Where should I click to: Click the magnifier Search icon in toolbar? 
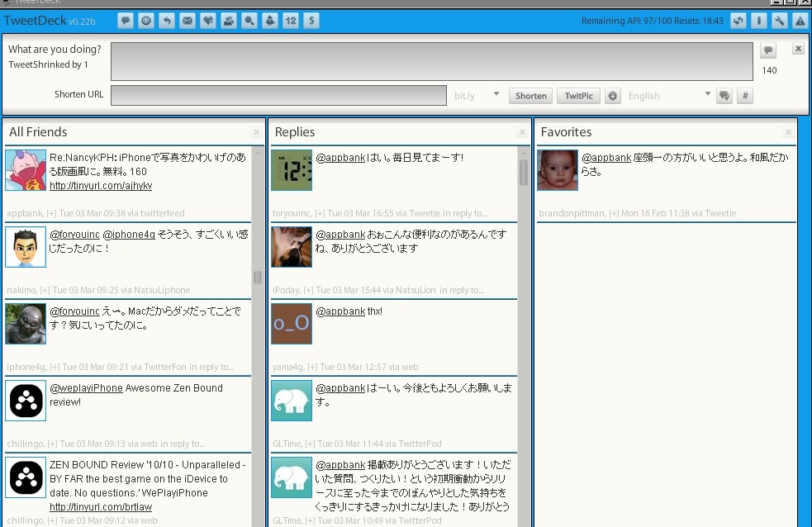[x=249, y=21]
